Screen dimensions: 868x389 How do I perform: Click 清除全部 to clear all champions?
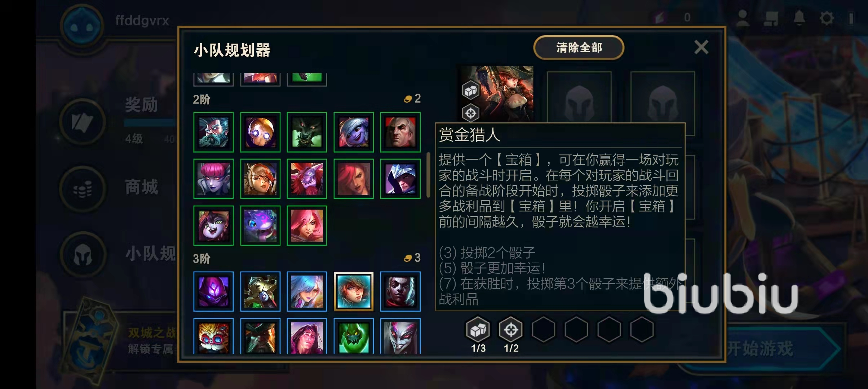tap(579, 48)
